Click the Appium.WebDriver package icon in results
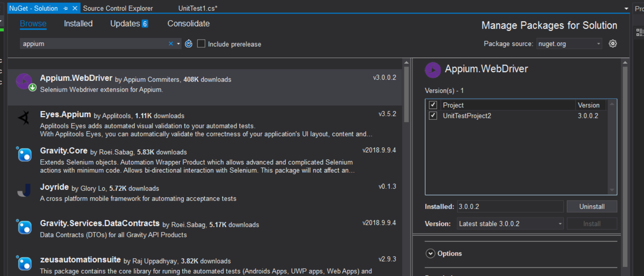644x276 pixels. (x=24, y=81)
